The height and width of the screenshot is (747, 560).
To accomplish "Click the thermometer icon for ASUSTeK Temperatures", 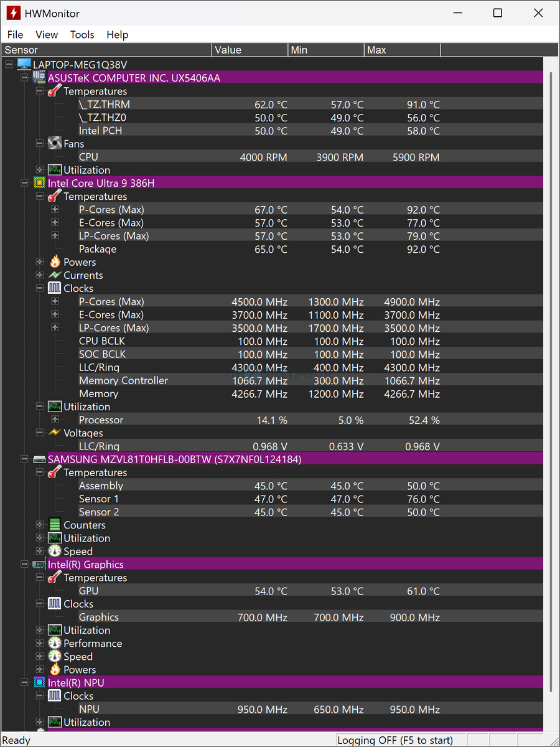I will click(55, 91).
